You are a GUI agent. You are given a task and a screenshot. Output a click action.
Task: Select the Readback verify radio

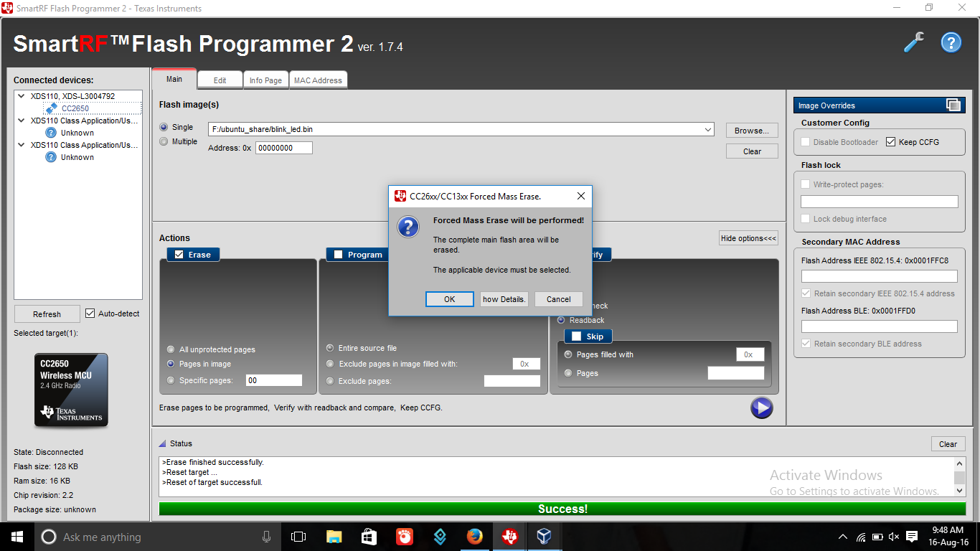(x=561, y=320)
